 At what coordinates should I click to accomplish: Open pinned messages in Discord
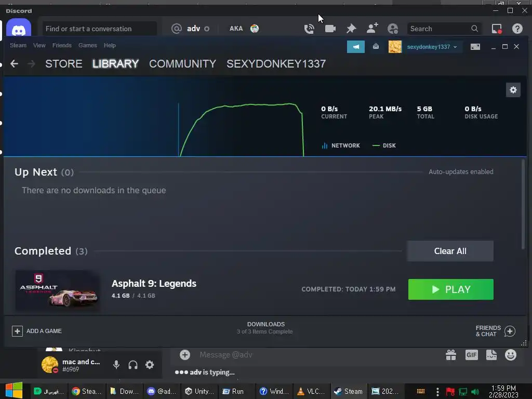tap(351, 29)
